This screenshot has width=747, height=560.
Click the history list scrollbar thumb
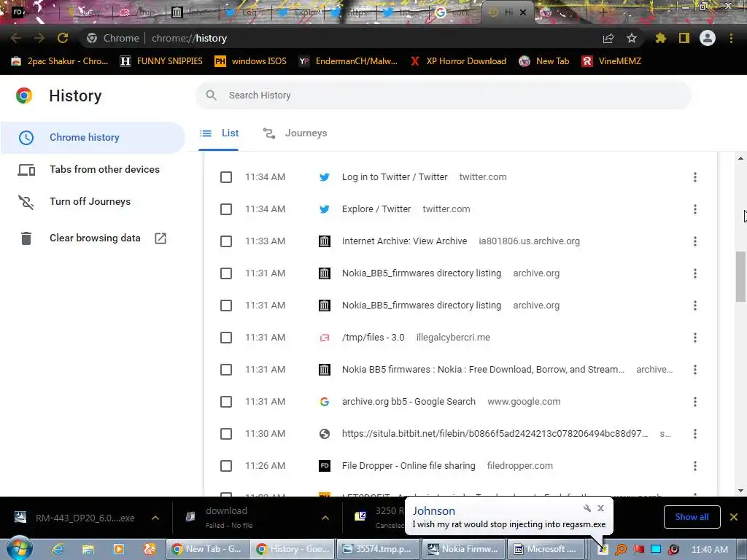tap(740, 276)
